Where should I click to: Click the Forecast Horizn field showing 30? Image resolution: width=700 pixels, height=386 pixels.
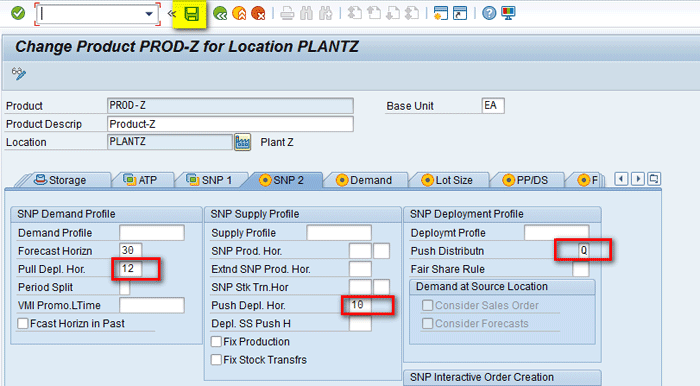130,251
